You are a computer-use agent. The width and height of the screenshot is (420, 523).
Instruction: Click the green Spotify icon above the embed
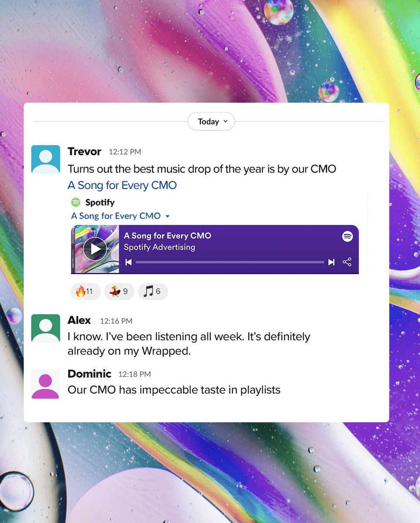coord(76,202)
